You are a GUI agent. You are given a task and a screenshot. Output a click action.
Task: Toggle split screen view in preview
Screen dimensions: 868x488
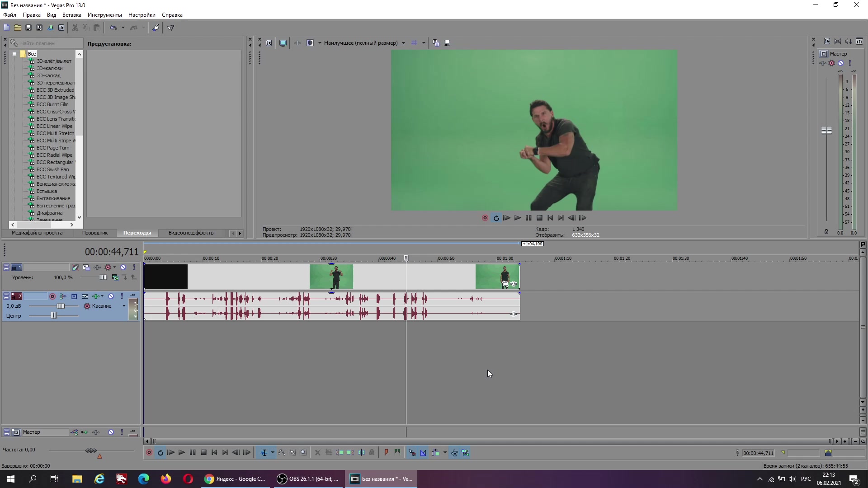coord(310,43)
